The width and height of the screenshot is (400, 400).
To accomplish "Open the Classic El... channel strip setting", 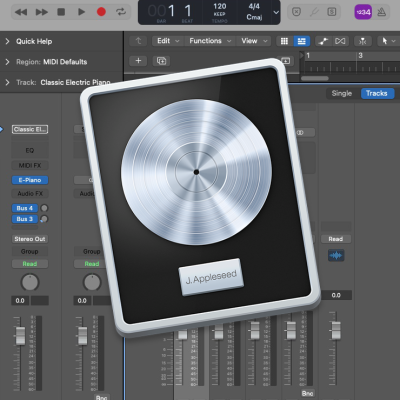I will click(x=30, y=129).
